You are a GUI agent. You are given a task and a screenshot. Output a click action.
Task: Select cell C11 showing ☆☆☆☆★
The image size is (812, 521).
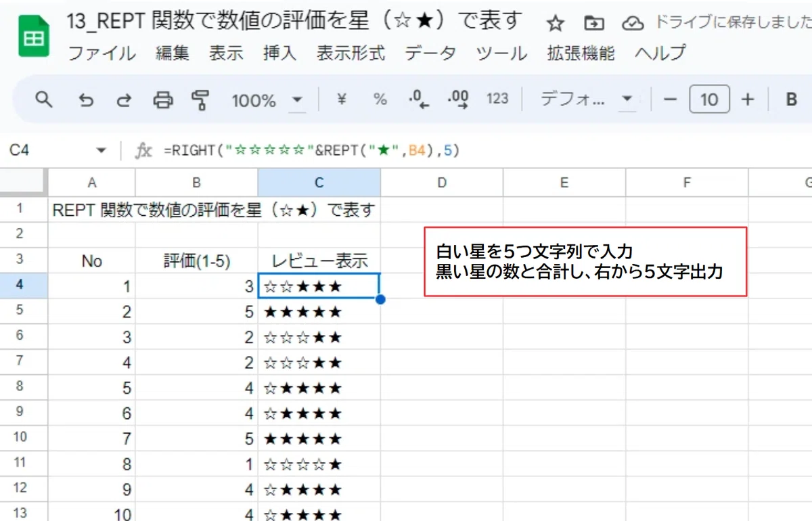coord(319,464)
